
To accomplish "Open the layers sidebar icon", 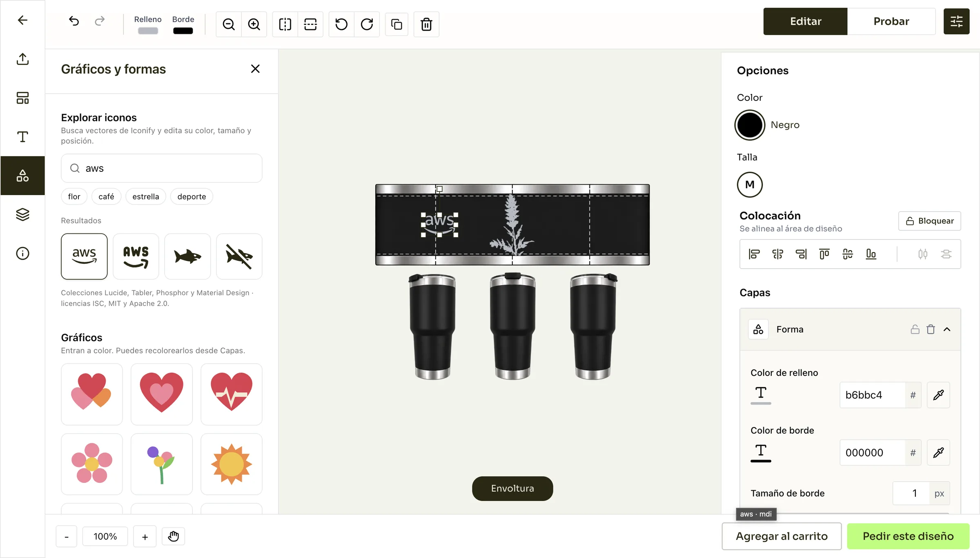I will tap(22, 215).
